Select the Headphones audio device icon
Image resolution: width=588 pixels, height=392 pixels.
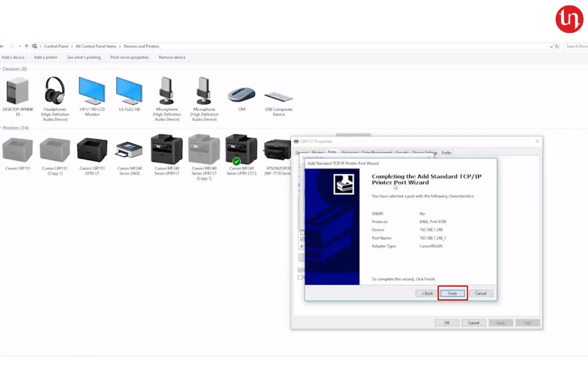coord(55,91)
